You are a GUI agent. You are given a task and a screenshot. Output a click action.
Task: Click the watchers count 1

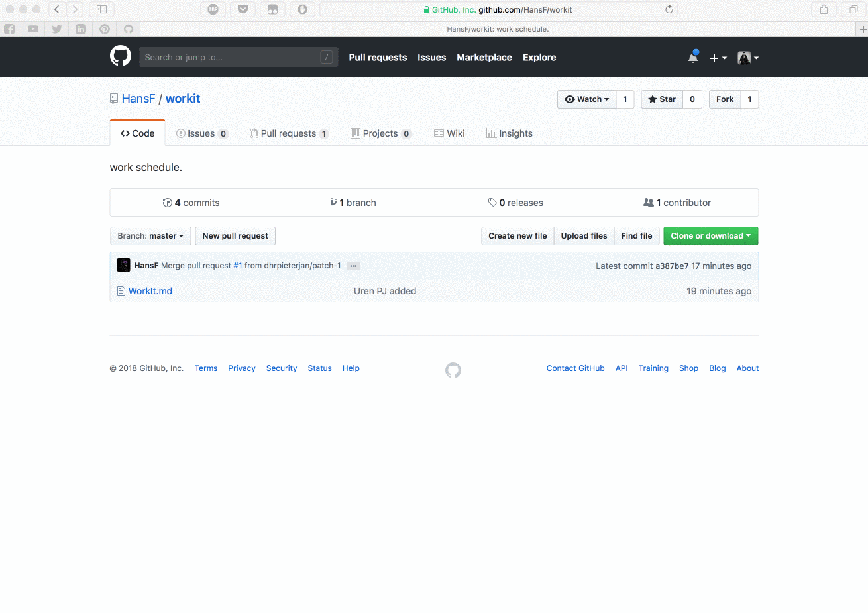coord(625,99)
